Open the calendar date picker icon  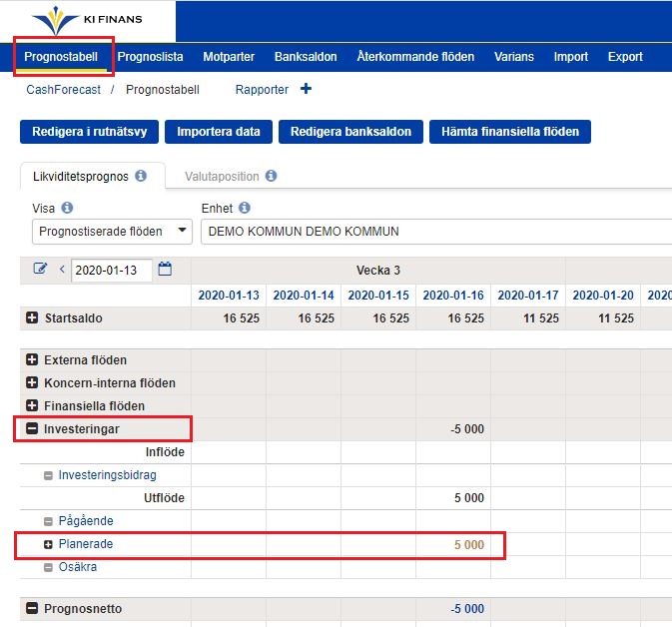point(166,269)
